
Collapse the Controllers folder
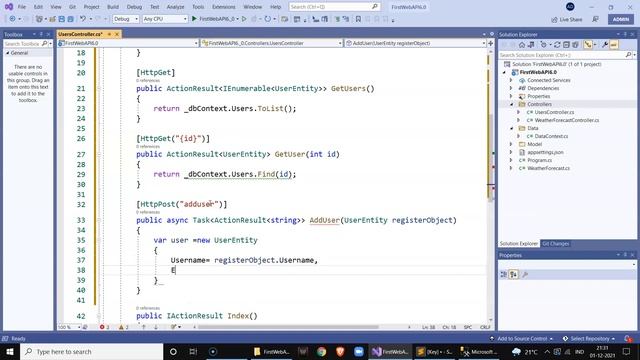click(x=511, y=104)
